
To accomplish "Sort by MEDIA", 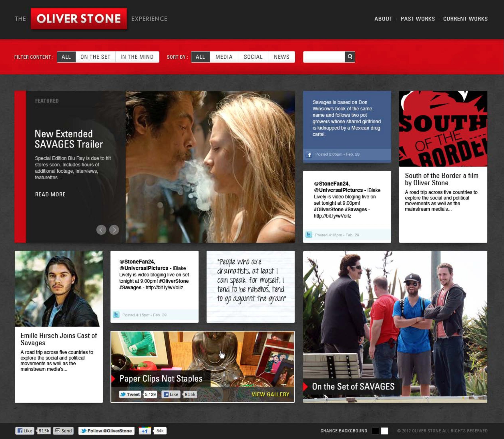I will tap(224, 57).
